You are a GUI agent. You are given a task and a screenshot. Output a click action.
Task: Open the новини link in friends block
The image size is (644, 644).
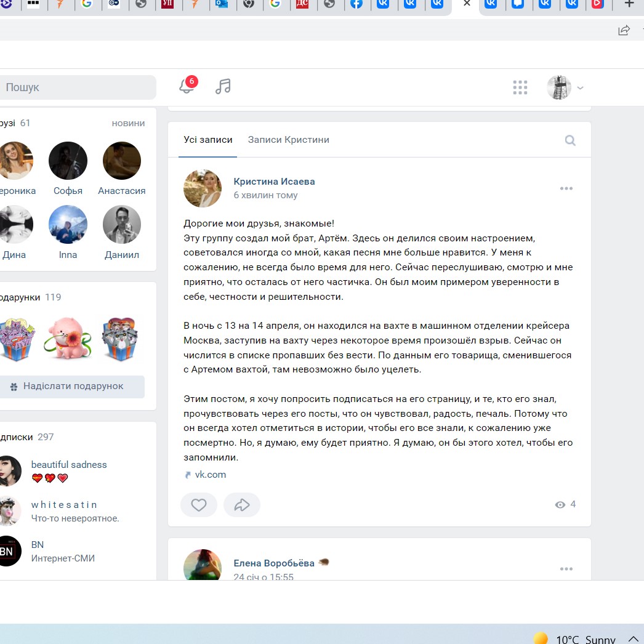coord(128,123)
